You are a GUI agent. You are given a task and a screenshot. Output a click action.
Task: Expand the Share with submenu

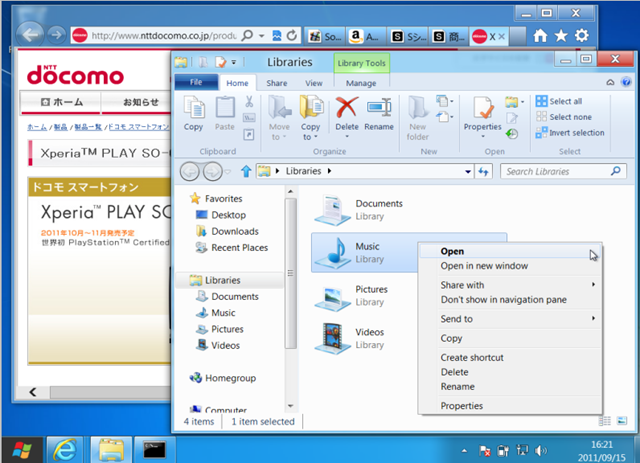pyautogui.click(x=515, y=285)
